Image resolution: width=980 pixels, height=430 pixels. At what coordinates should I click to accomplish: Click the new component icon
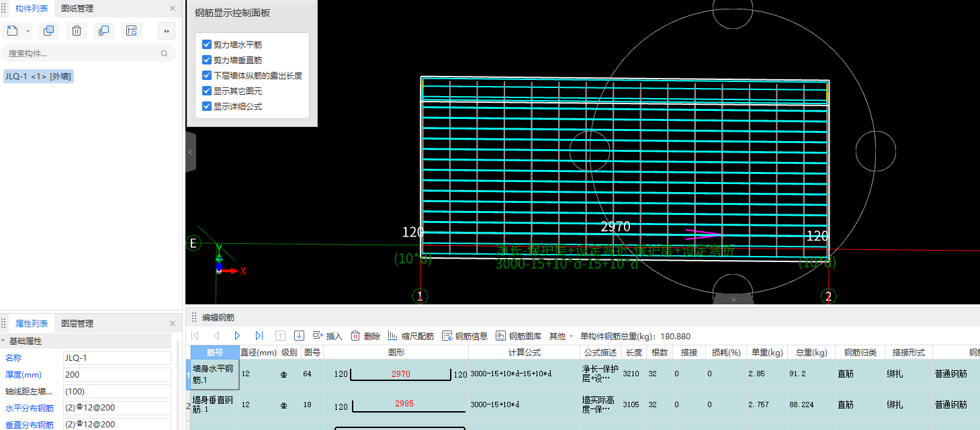pos(12,31)
